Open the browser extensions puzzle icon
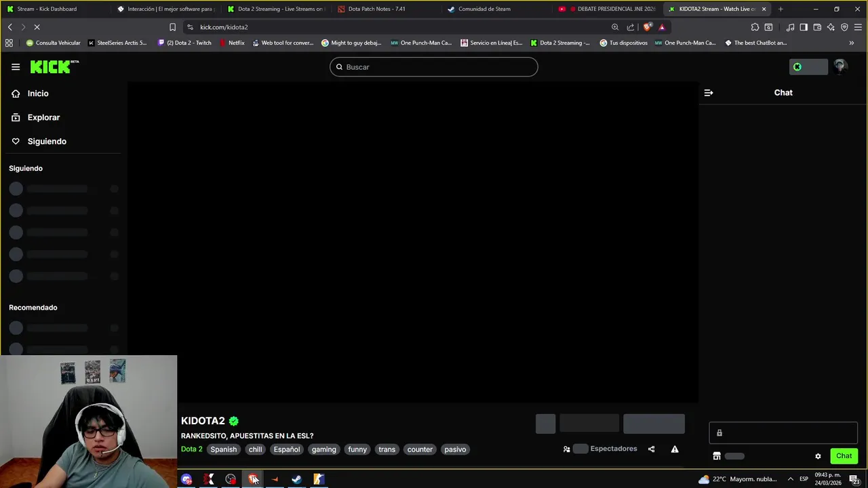Screen dimensions: 868x488 (x=755, y=27)
